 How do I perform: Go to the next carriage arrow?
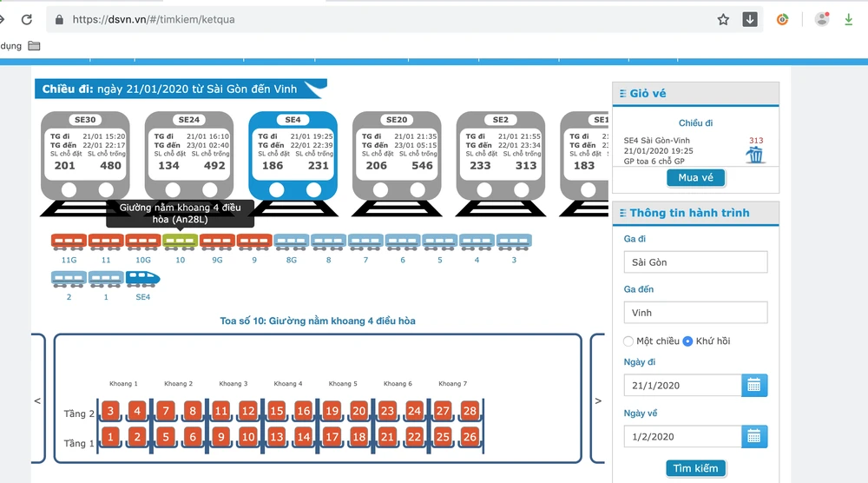pos(597,401)
